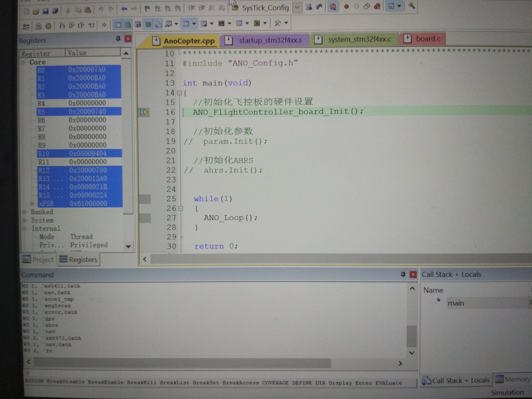Open the SysTick_Config find combo dropdown

(x=297, y=8)
